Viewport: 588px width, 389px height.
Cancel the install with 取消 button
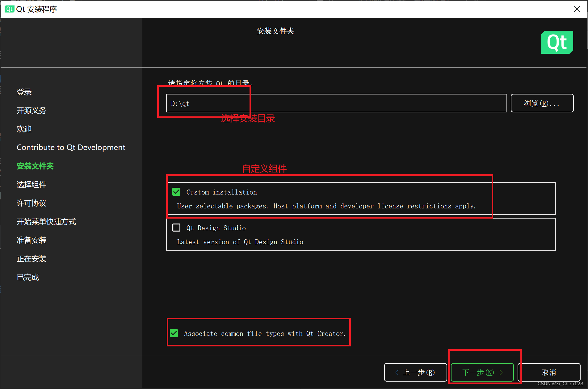(x=549, y=372)
